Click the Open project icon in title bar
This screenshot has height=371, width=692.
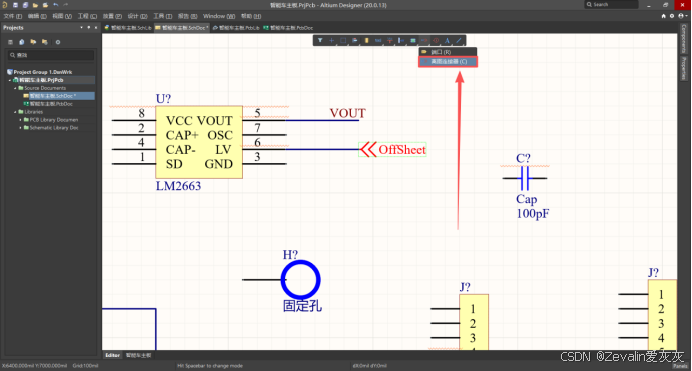(x=45, y=5)
